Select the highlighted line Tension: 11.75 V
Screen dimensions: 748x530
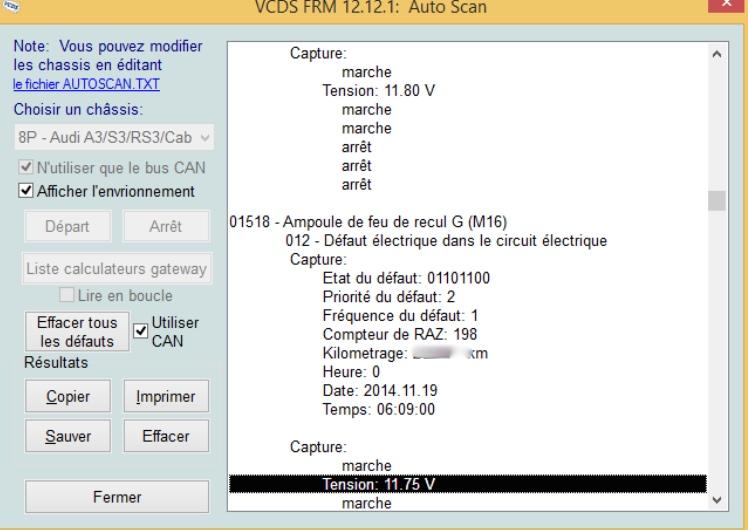point(468,484)
